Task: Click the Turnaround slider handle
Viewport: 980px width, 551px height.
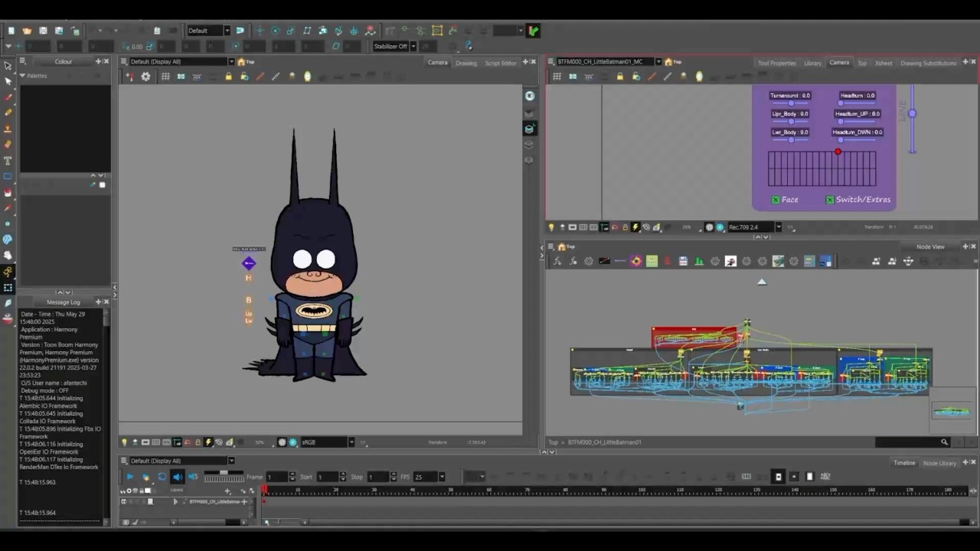Action: click(791, 103)
